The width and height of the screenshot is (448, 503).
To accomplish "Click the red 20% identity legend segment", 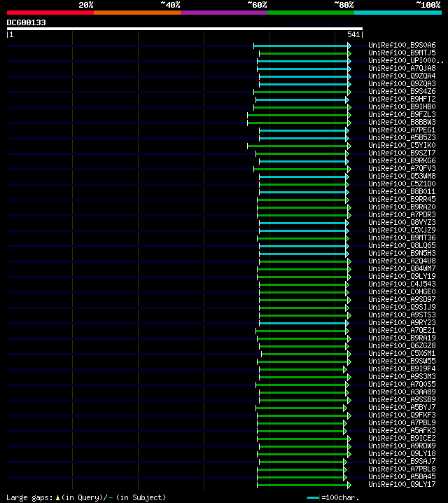I will pos(50,13).
